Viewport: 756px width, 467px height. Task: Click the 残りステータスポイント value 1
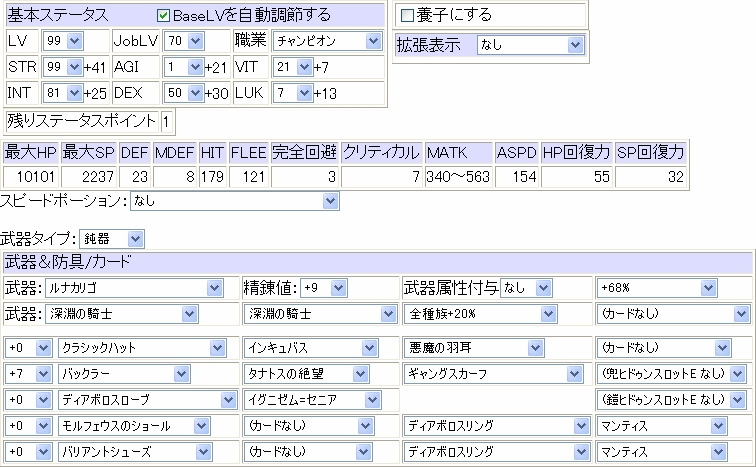point(166,121)
